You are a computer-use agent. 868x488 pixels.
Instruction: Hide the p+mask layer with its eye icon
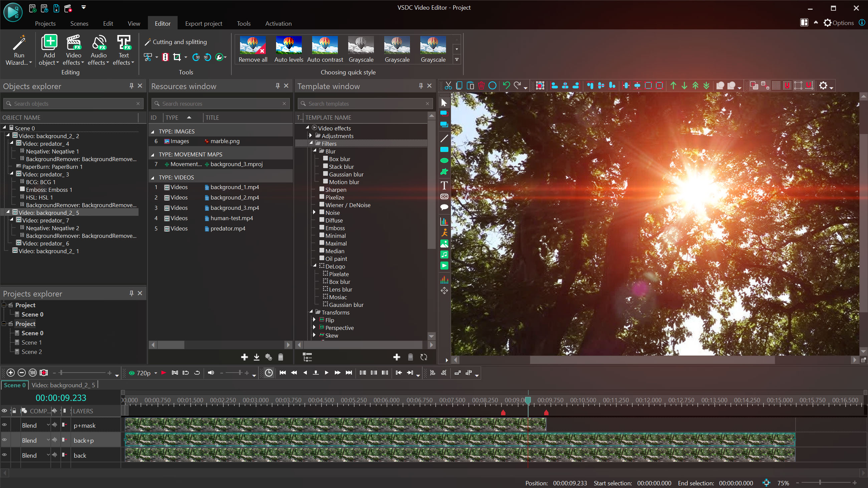point(5,425)
